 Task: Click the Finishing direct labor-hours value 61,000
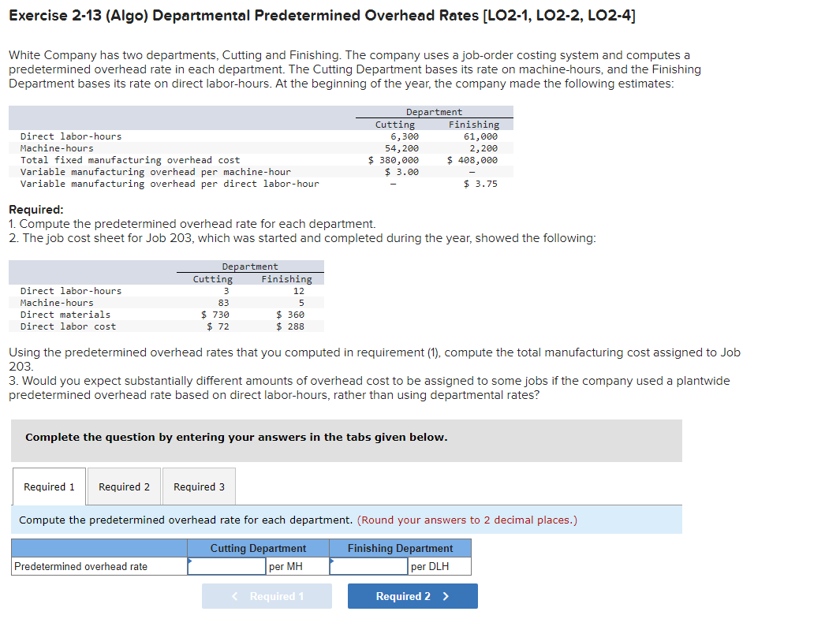480,136
